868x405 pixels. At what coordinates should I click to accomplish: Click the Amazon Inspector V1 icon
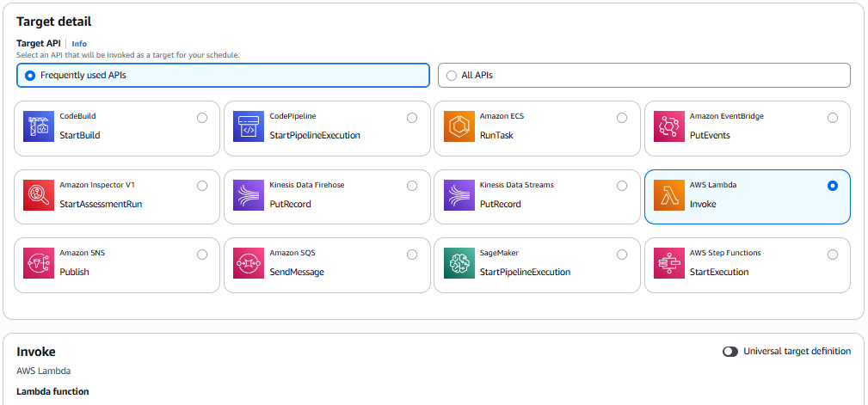39,195
